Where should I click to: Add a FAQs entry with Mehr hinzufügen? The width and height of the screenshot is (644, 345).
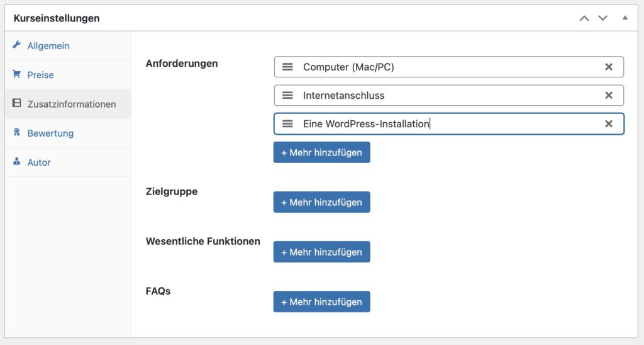321,302
